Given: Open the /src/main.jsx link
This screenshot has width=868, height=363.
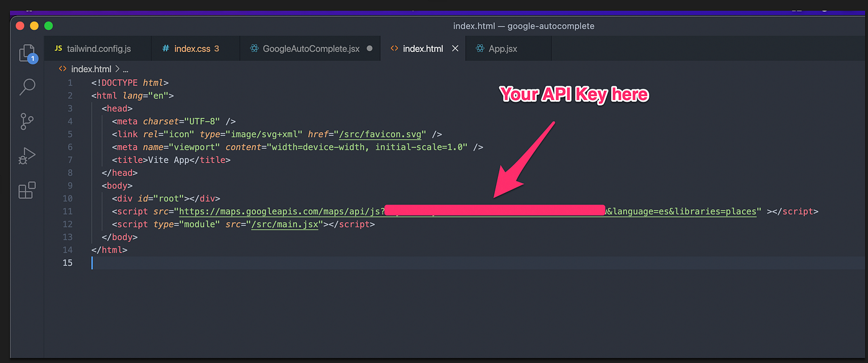Looking at the screenshot, I should tap(285, 224).
